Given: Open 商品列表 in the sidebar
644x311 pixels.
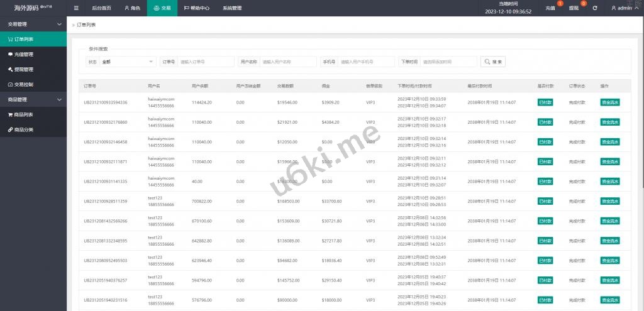Looking at the screenshot, I should [x=24, y=114].
